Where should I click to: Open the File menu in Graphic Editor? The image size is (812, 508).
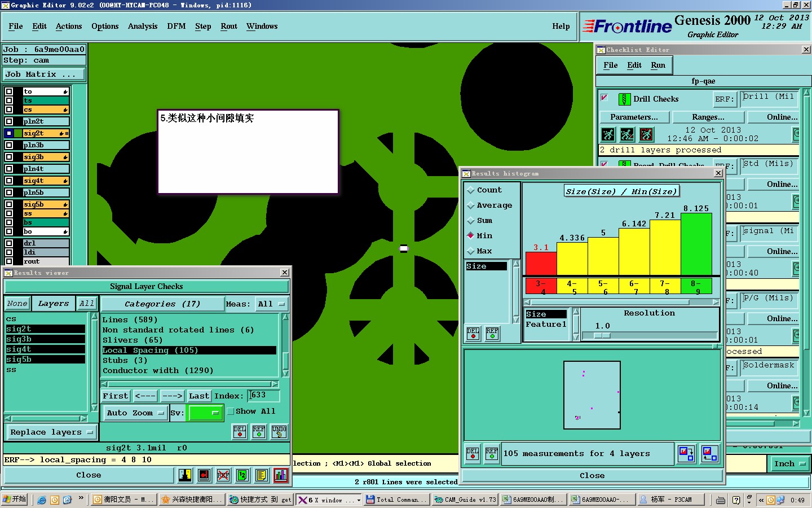[16, 27]
